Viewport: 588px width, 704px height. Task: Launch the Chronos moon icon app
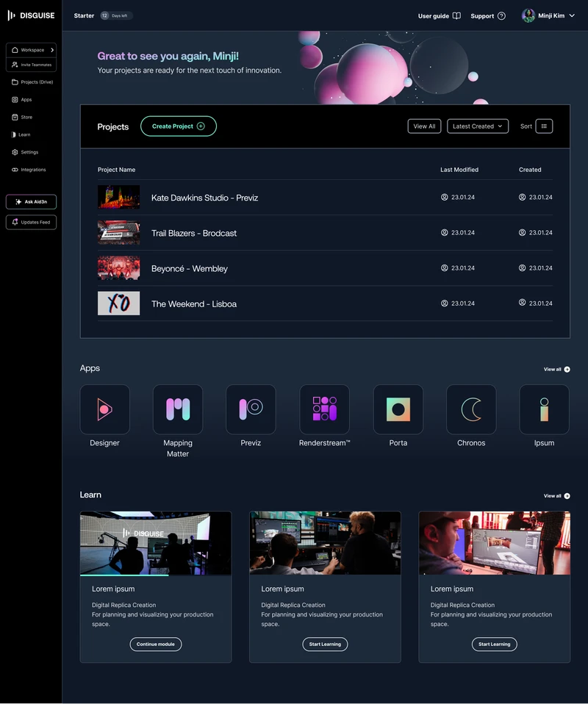coord(471,409)
